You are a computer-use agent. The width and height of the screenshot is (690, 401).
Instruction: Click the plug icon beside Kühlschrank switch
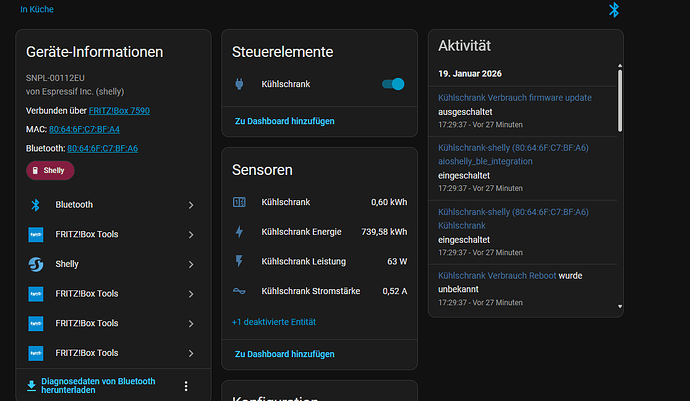(x=239, y=84)
